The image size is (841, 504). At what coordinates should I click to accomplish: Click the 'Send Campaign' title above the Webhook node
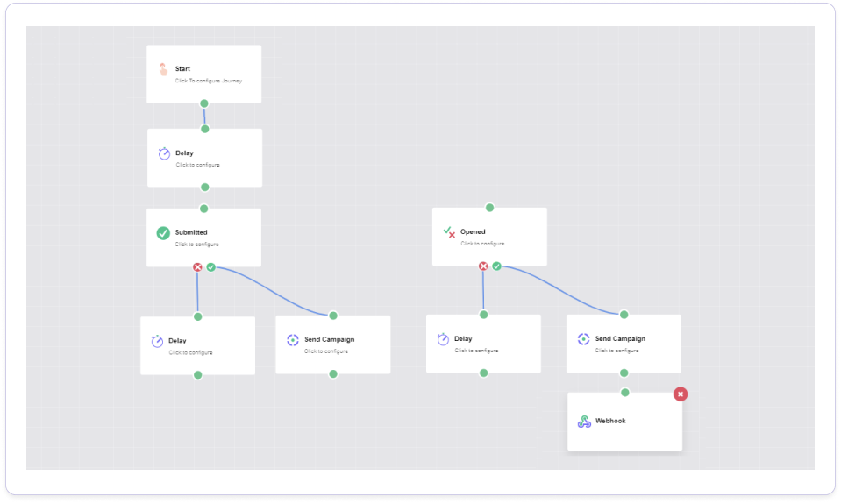pyautogui.click(x=620, y=339)
